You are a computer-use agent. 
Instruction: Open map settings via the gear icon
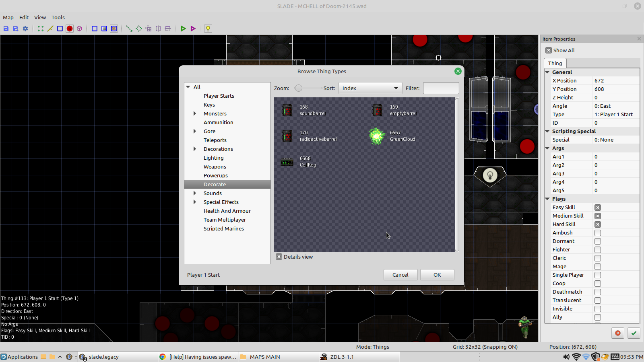click(x=25, y=29)
